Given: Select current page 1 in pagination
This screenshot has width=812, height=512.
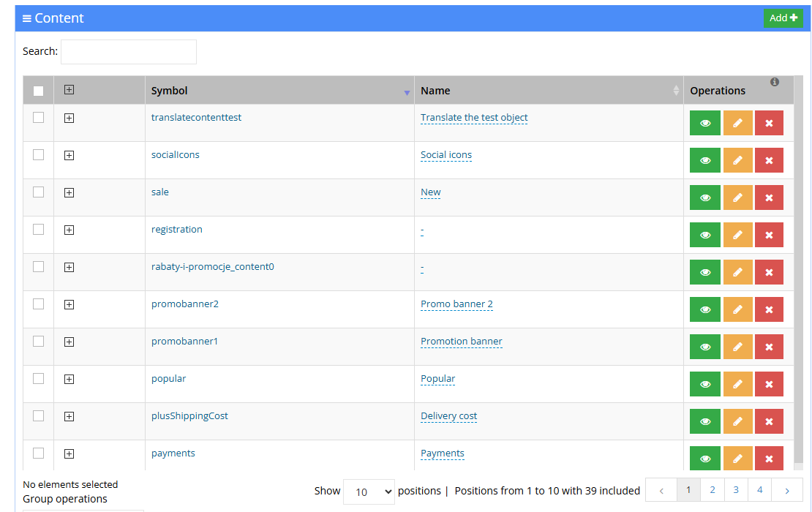Looking at the screenshot, I should (x=688, y=490).
